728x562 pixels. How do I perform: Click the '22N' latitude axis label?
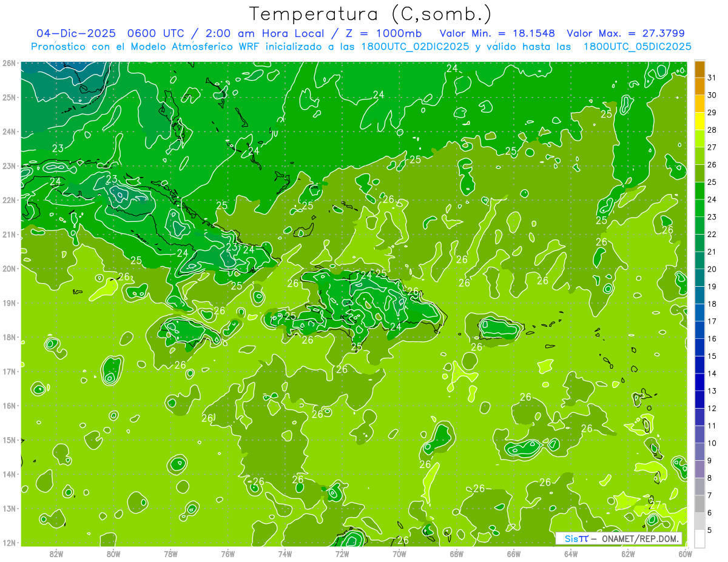(x=8, y=200)
